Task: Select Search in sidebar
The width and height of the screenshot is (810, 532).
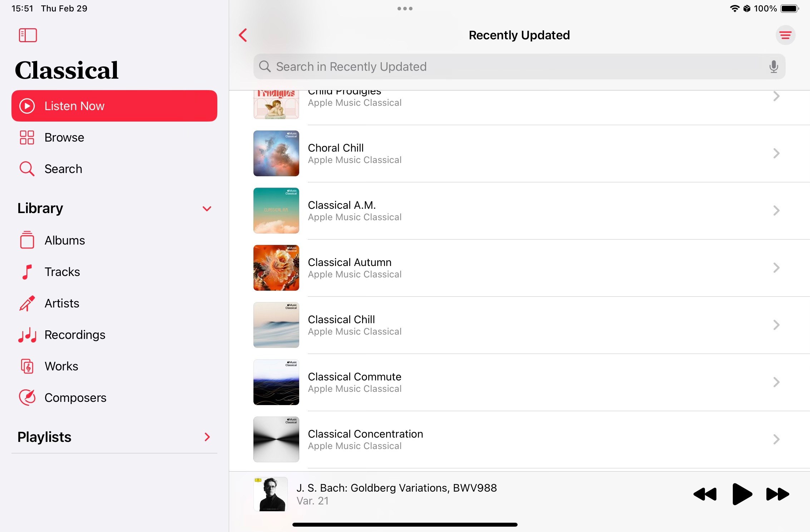Action: click(114, 169)
